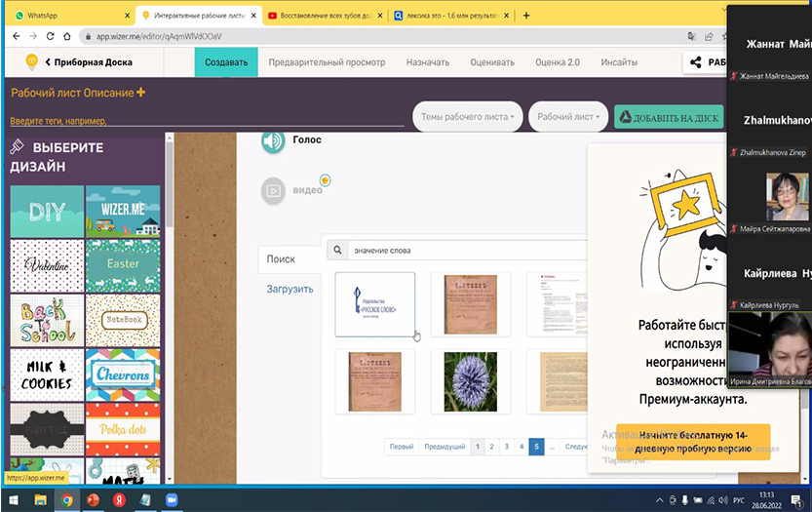The height and width of the screenshot is (512, 812).
Task: Click the magnifier icon in image search
Action: [x=338, y=251]
